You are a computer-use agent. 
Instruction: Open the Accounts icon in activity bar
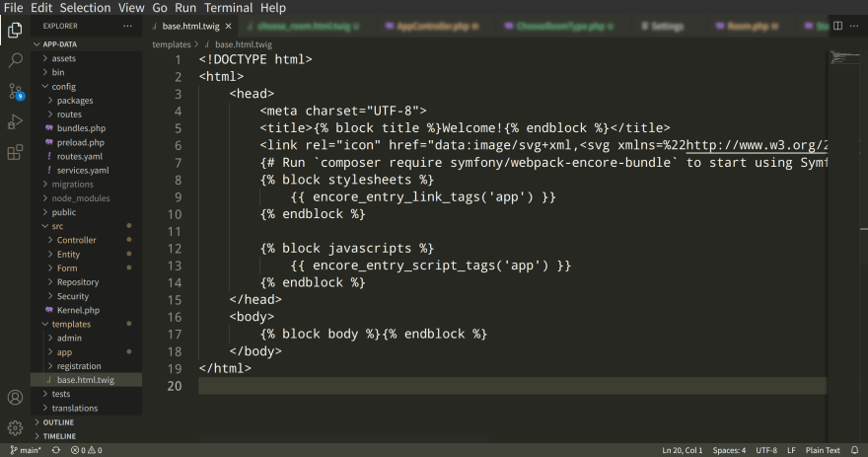coord(15,397)
